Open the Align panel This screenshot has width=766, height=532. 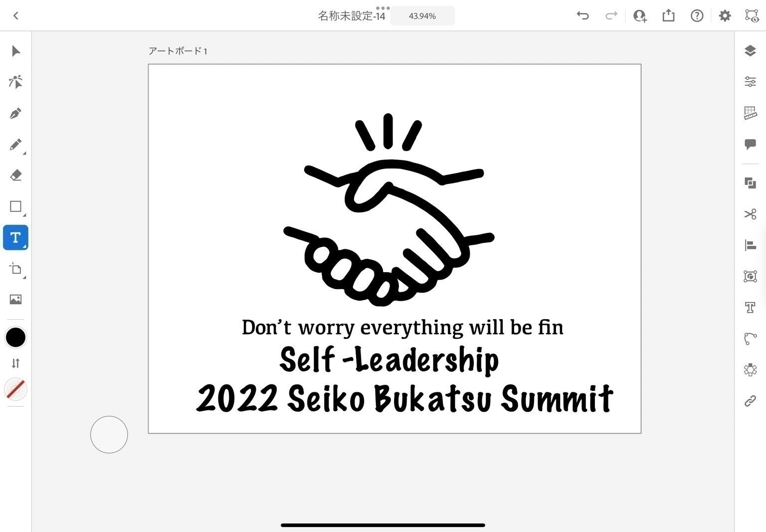(750, 245)
